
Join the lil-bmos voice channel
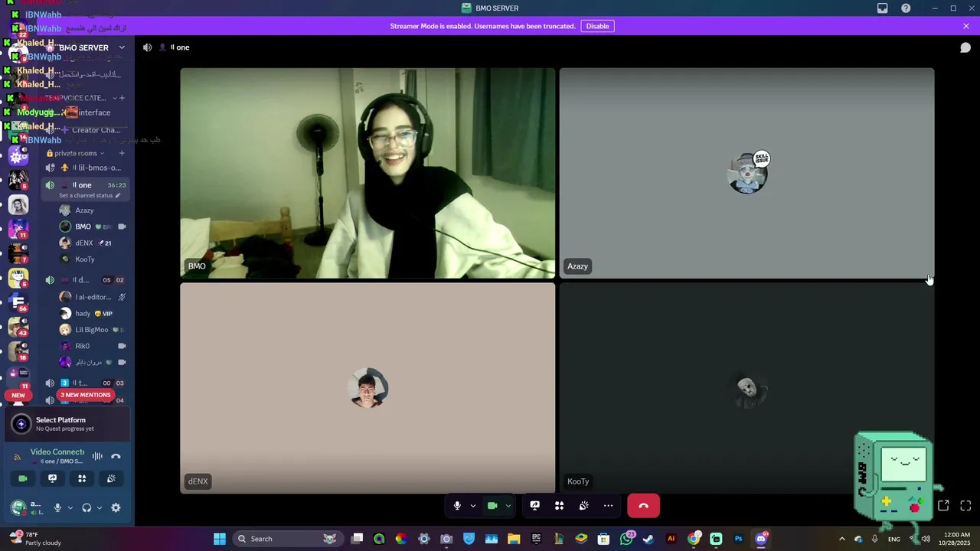click(x=85, y=168)
